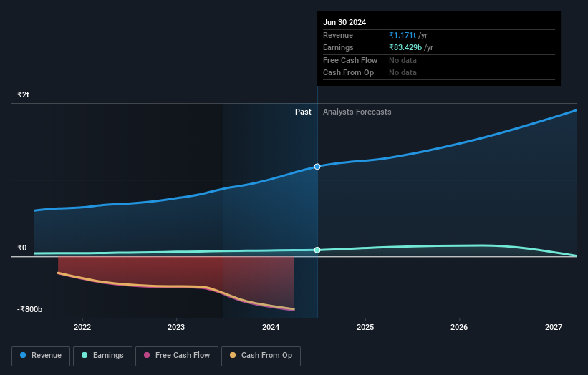
Task: Toggle the Revenue legend button
Action: tap(41, 356)
